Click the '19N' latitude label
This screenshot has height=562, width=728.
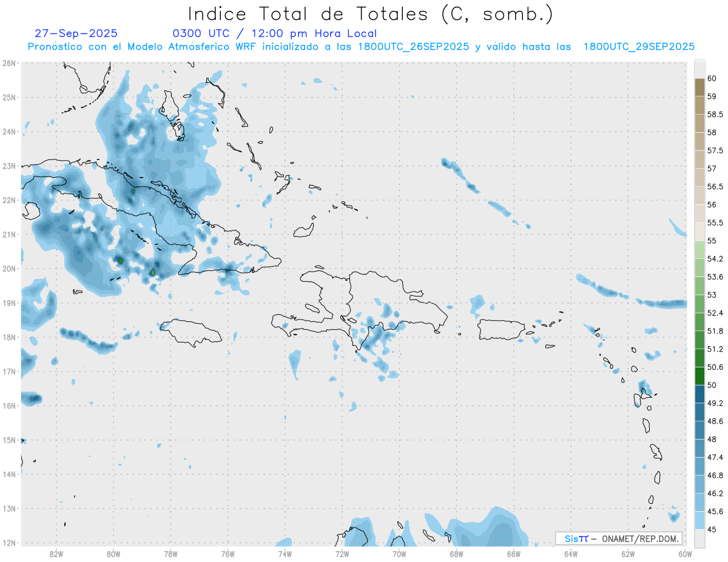[x=9, y=303]
